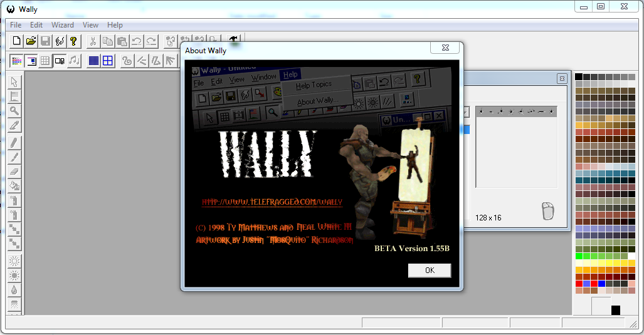Close the About Wally dialog

tap(445, 48)
